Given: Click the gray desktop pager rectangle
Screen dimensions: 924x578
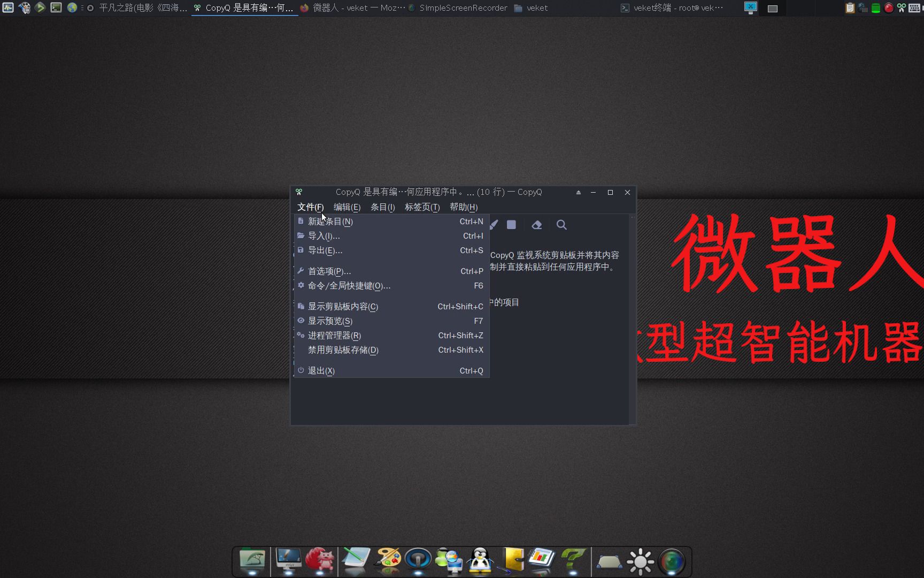Looking at the screenshot, I should 773,9.
